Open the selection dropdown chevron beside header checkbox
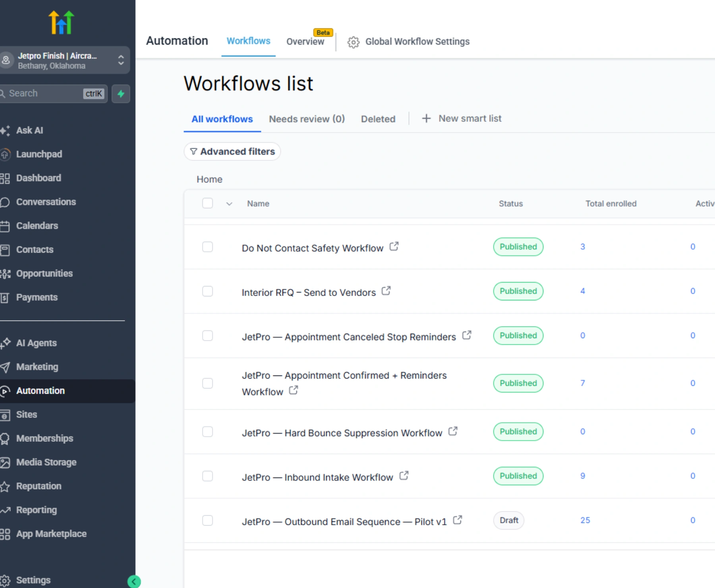 tap(229, 204)
